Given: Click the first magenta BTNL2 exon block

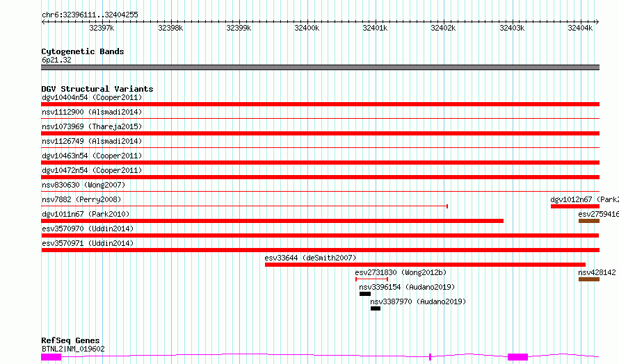Looking at the screenshot, I should click(x=51, y=357).
